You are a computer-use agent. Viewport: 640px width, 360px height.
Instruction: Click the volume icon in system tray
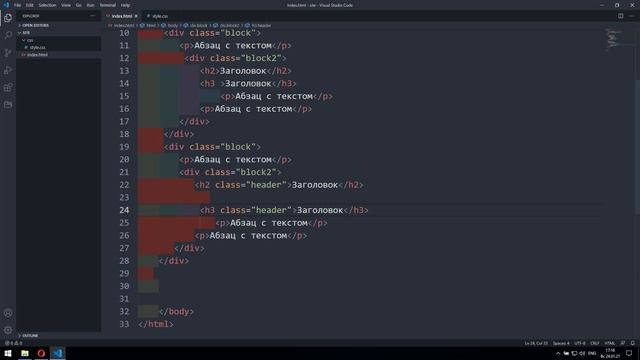[x=582, y=353]
